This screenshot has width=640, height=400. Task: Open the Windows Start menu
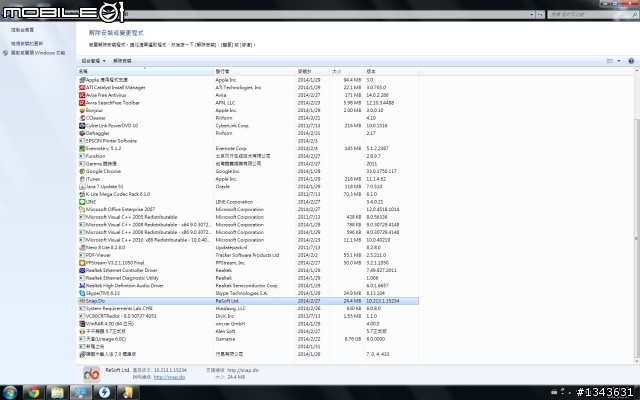9,392
